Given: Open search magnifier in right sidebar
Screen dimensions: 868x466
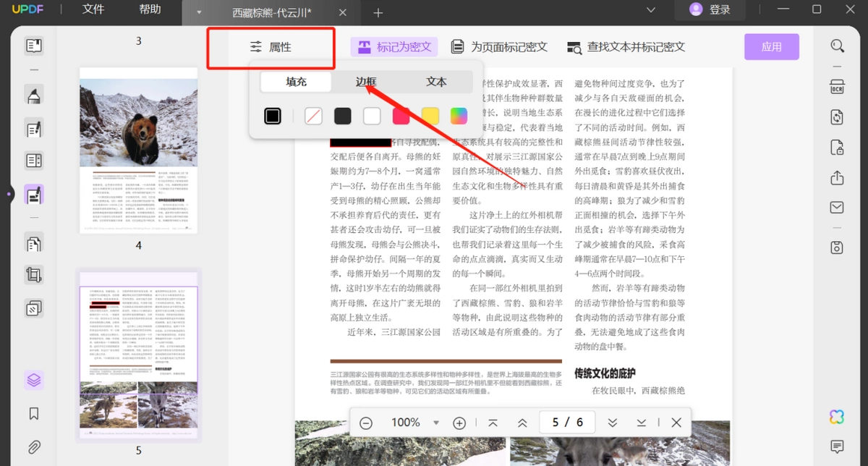Looking at the screenshot, I should click(838, 46).
